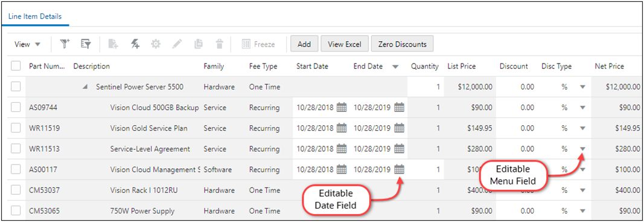Check the CM53065 row checkbox
Viewport: 644px width, 222px height.
pyautogui.click(x=16, y=211)
